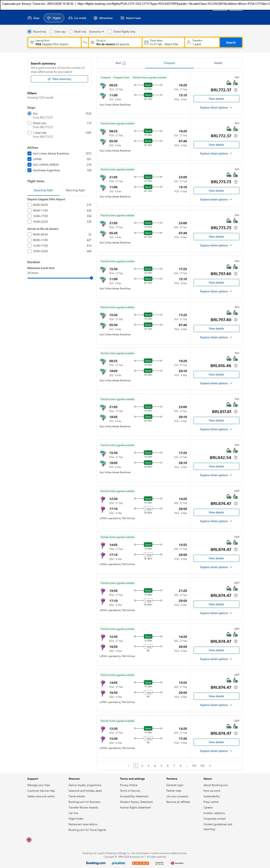Click the next page arrow in pagination

coord(210,765)
